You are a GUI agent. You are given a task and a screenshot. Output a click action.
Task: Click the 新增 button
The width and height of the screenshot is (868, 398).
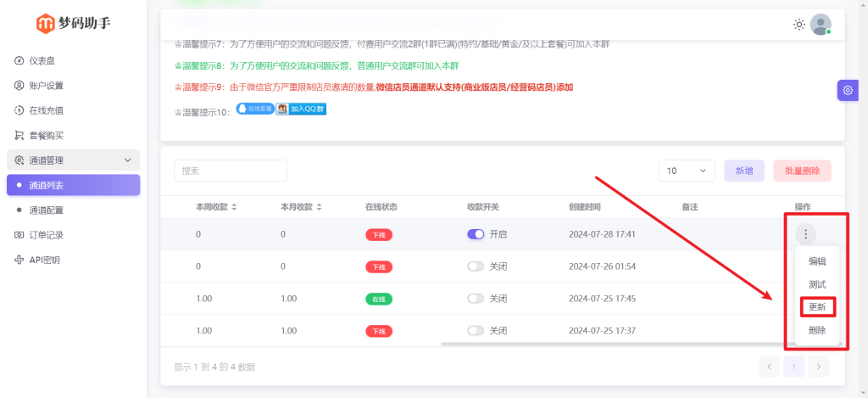743,171
